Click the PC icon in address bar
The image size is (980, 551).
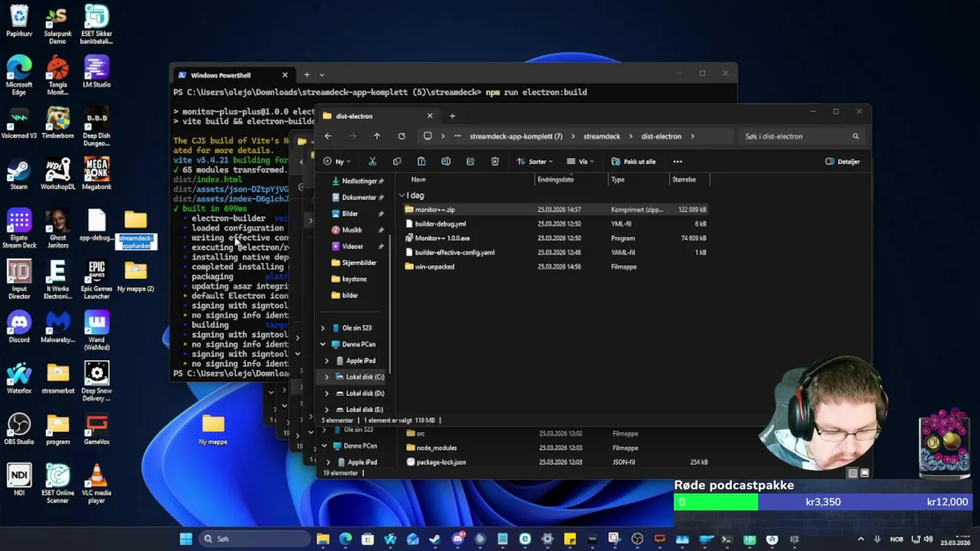(427, 136)
